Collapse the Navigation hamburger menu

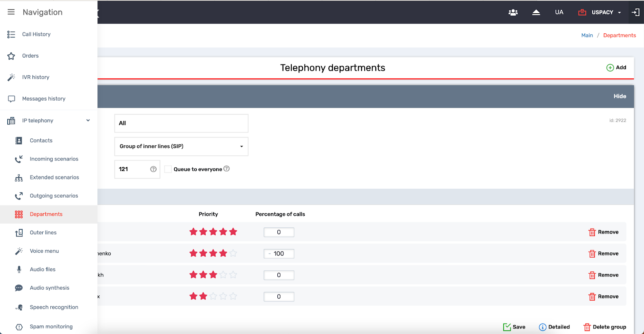pos(11,12)
